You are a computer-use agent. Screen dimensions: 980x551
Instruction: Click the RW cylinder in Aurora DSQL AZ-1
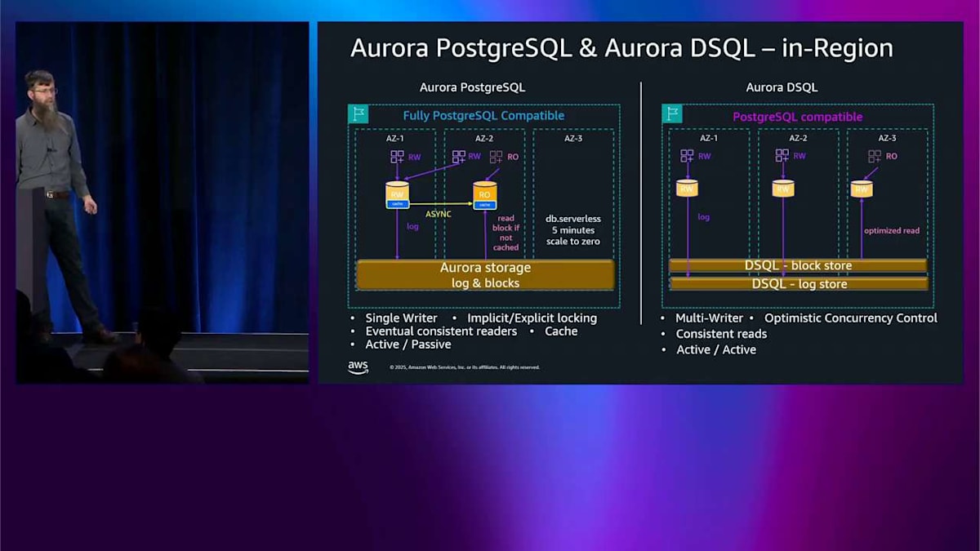click(687, 189)
